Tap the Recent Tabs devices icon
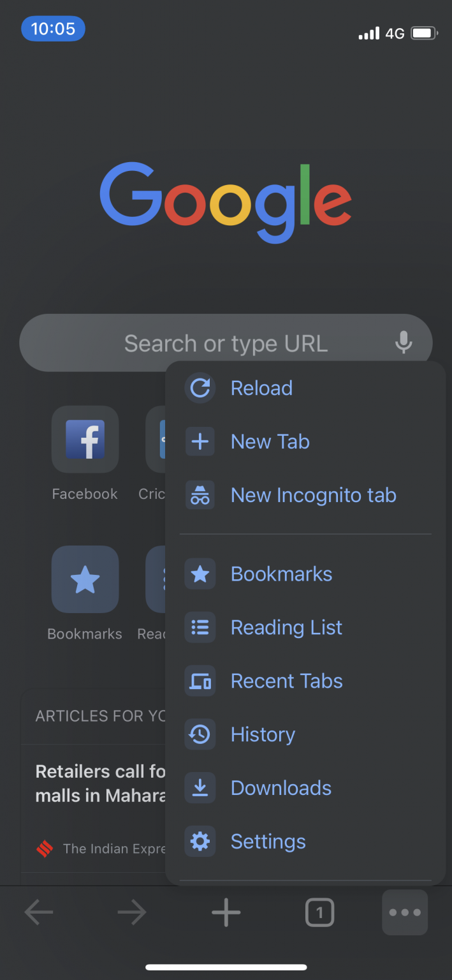Screen dimensions: 452x980 pyautogui.click(x=200, y=681)
